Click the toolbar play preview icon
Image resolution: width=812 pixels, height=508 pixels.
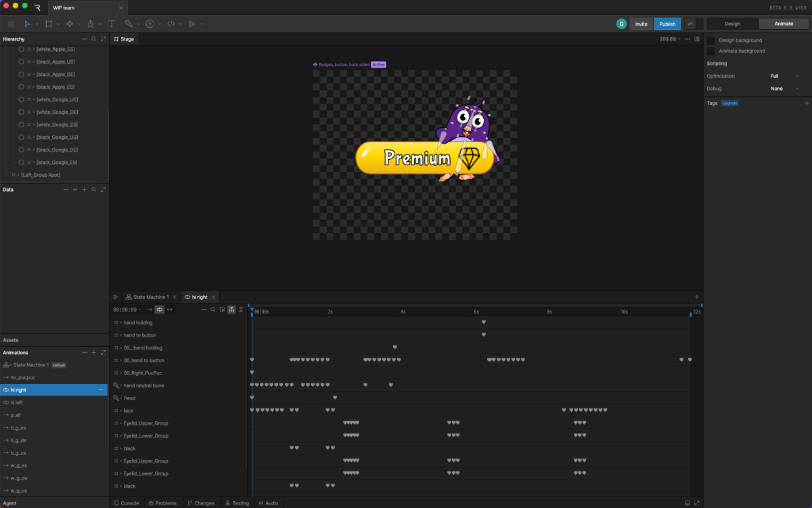192,24
